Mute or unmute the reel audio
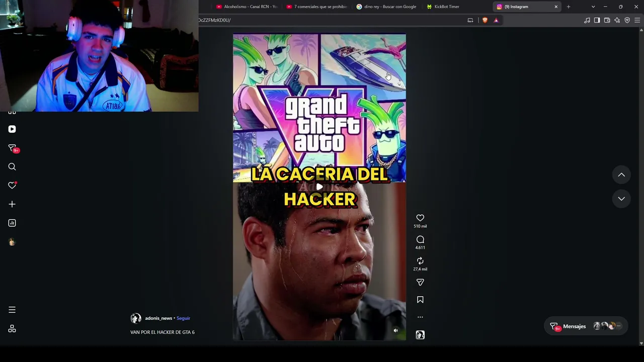Image resolution: width=644 pixels, height=362 pixels. (x=395, y=331)
